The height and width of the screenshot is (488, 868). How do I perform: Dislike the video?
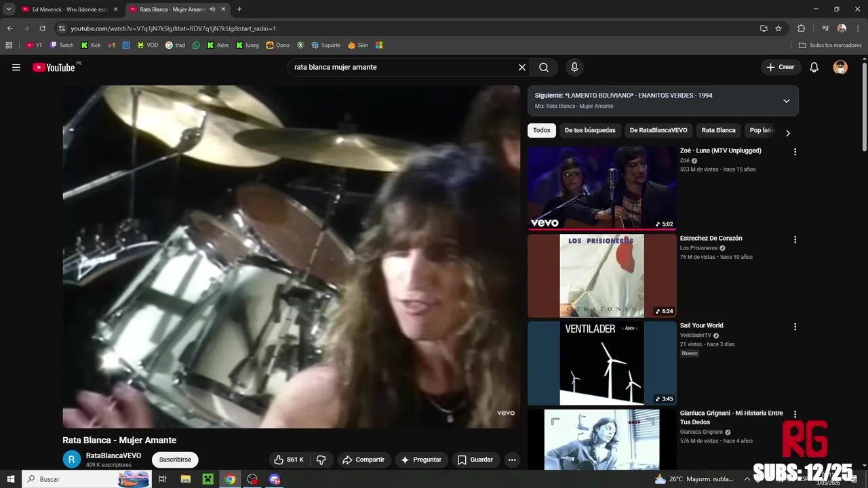(321, 460)
